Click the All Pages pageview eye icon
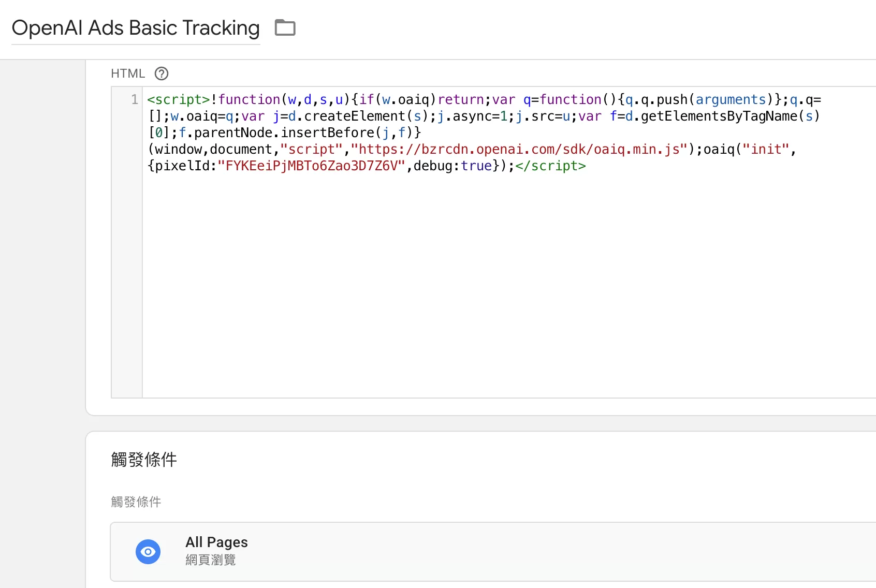Viewport: 876px width, 588px height. [x=148, y=552]
